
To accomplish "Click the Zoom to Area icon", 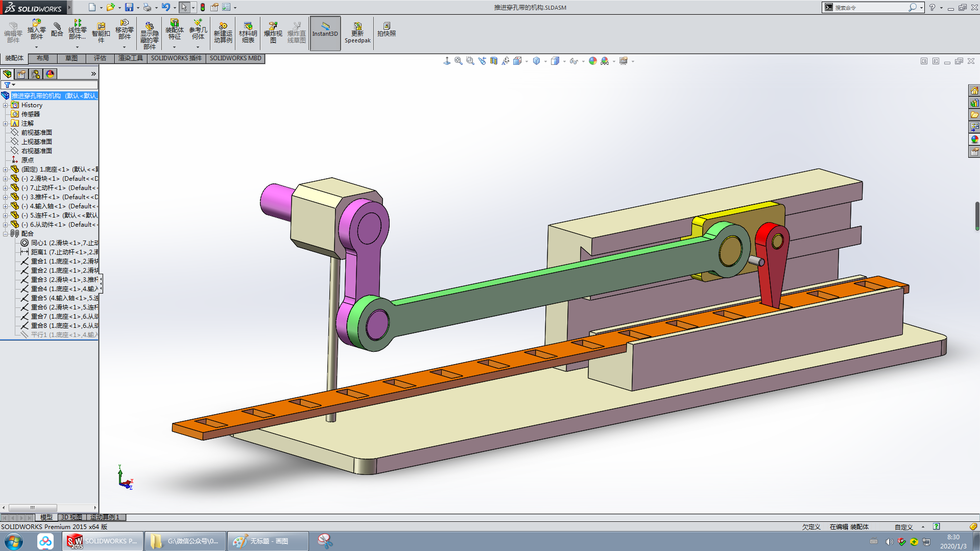I will [x=470, y=61].
